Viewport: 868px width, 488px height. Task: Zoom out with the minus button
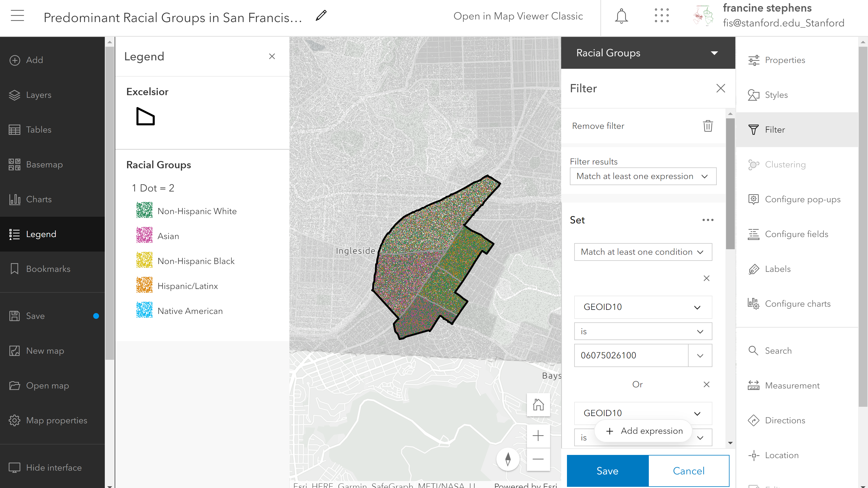pyautogui.click(x=538, y=459)
